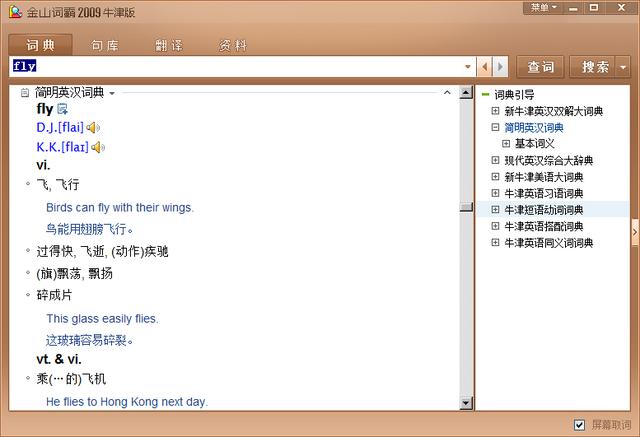Click the translation 这玻璃容易碎裂。

[x=89, y=340]
